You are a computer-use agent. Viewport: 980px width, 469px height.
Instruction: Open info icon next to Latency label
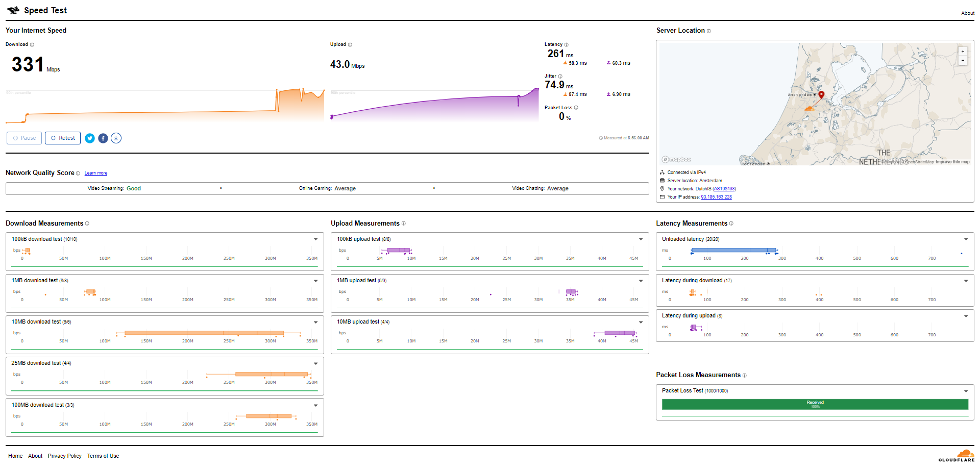[x=567, y=45]
